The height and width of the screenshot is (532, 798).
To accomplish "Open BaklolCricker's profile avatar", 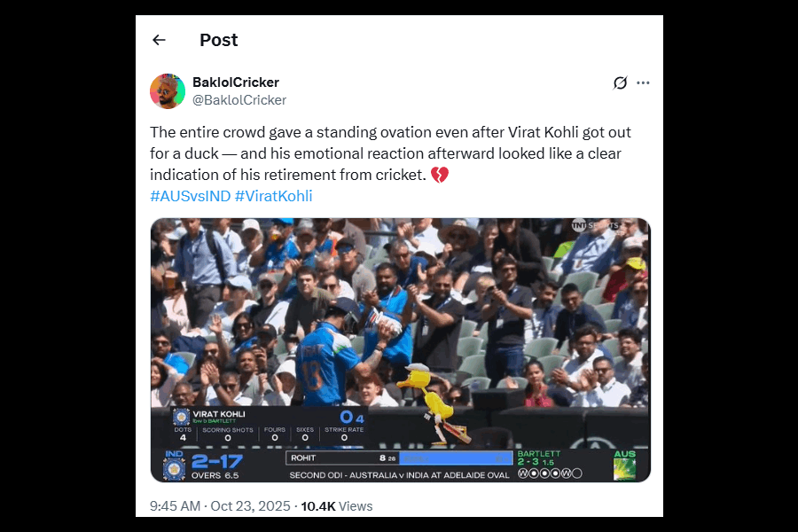I will pyautogui.click(x=168, y=91).
